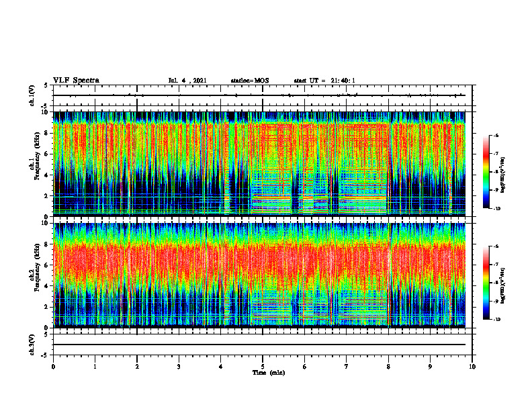The width and height of the screenshot is (532, 411).
Task: Click the "5" volt tick on ch.1(V) axis
Action: coord(46,85)
